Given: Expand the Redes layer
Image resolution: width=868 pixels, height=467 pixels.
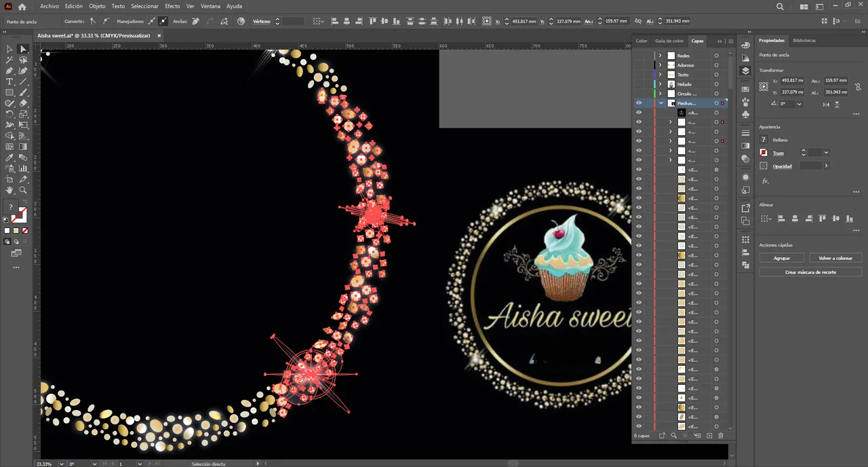Looking at the screenshot, I should click(x=660, y=56).
